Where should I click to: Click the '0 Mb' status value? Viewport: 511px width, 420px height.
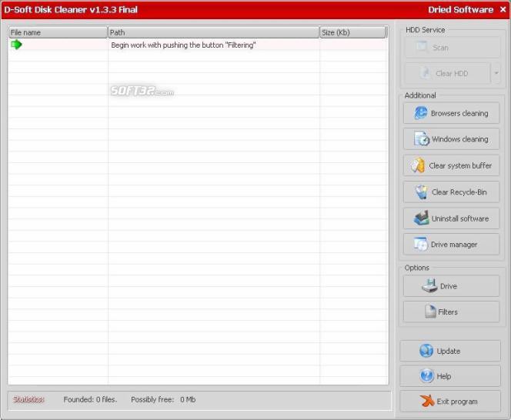188,399
